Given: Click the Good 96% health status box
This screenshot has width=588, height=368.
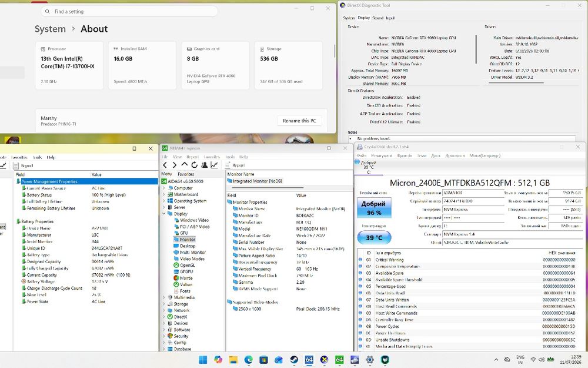Looking at the screenshot, I should 373,208.
